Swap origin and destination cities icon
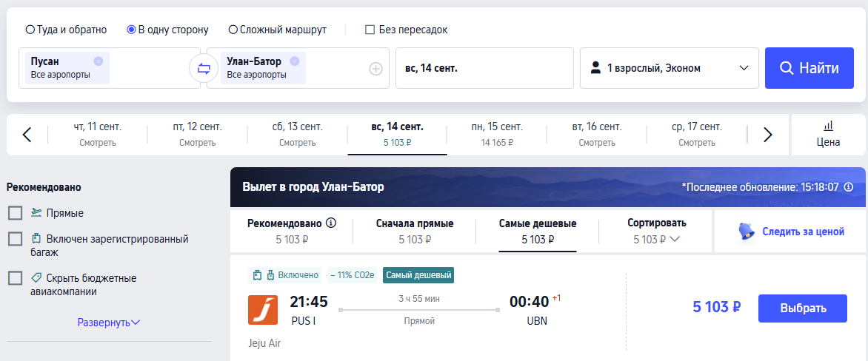The image size is (868, 361). [x=204, y=69]
